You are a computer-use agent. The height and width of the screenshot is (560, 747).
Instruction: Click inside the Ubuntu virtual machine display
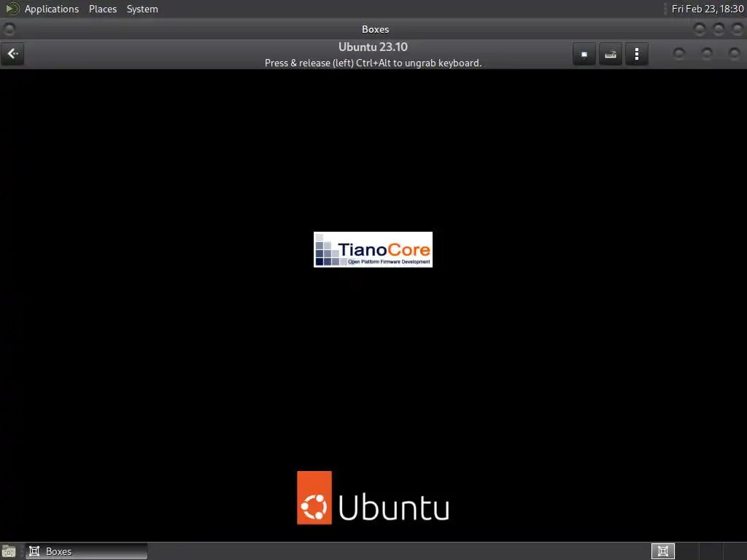[x=373, y=305]
